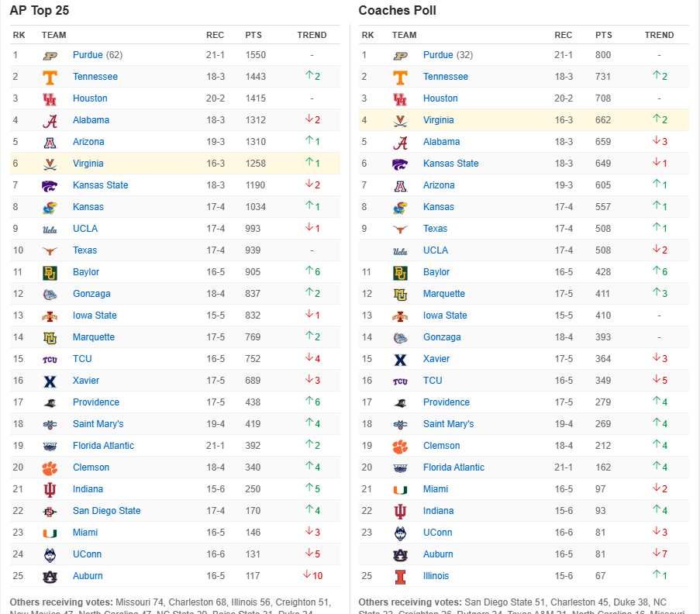This screenshot has height=614, width=700.
Task: Open Gonzaga link in AP Top 25
Action: 91,293
